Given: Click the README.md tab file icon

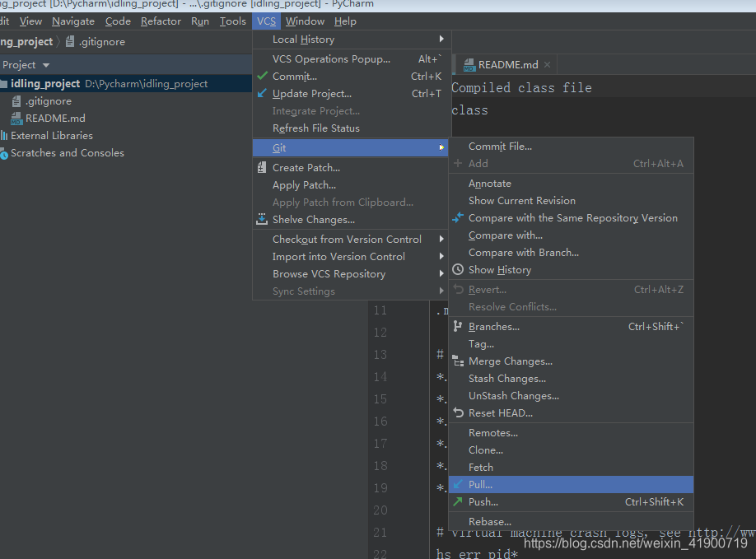Looking at the screenshot, I should click(469, 64).
